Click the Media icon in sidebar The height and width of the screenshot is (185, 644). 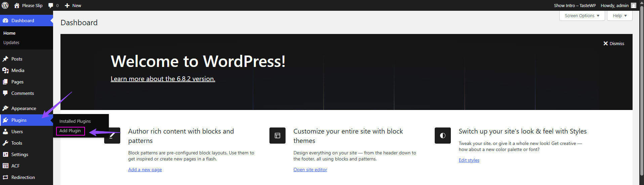pyautogui.click(x=5, y=70)
